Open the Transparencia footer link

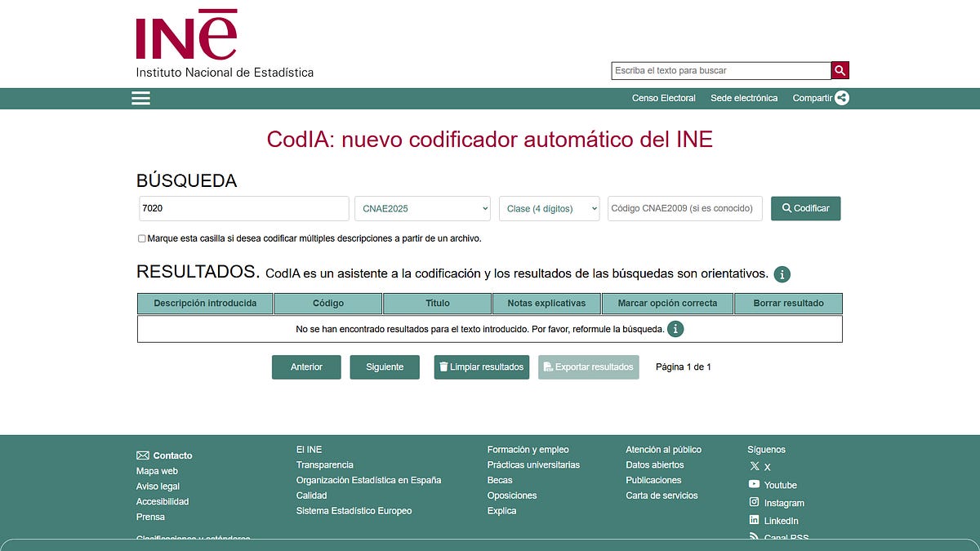(x=325, y=465)
